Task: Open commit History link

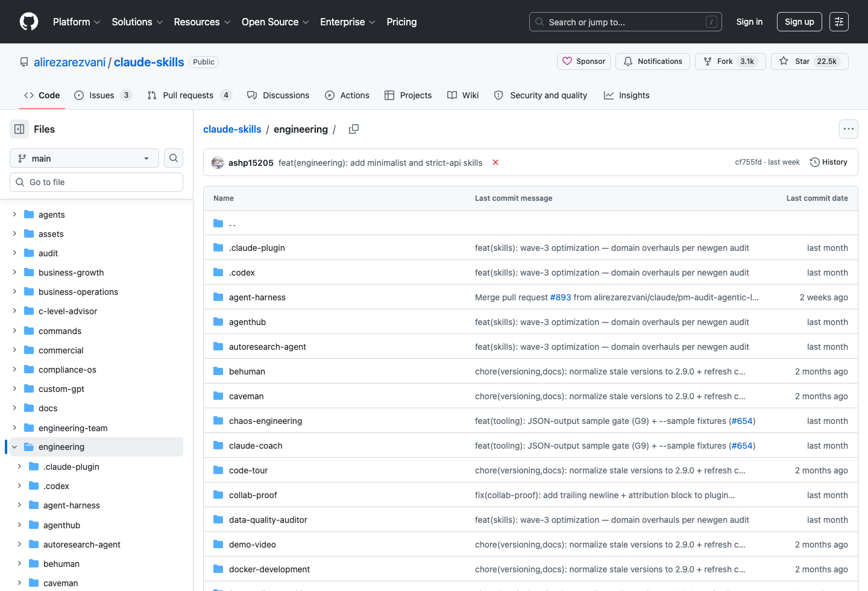Action: (829, 162)
